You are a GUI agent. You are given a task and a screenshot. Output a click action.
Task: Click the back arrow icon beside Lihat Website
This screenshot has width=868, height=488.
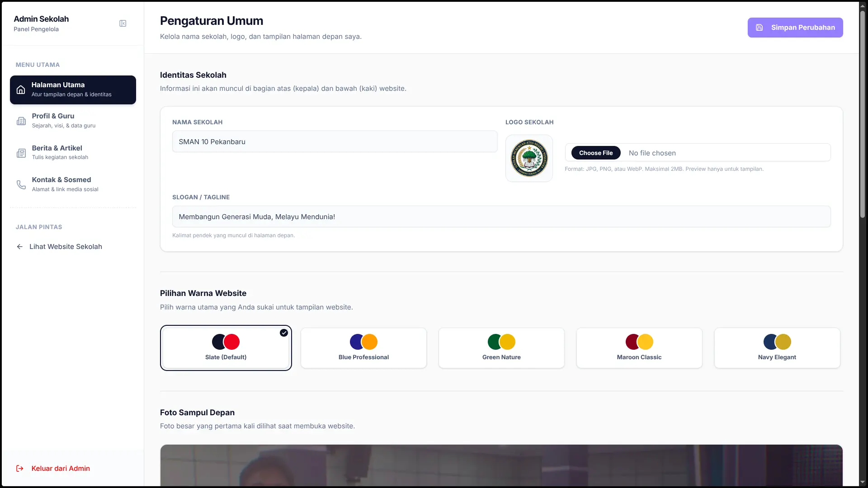pos(20,247)
